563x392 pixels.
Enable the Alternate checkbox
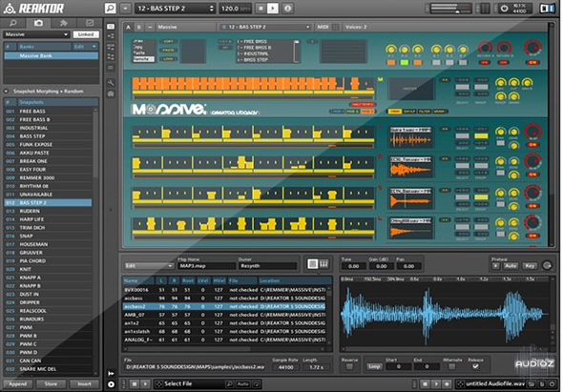click(x=452, y=366)
